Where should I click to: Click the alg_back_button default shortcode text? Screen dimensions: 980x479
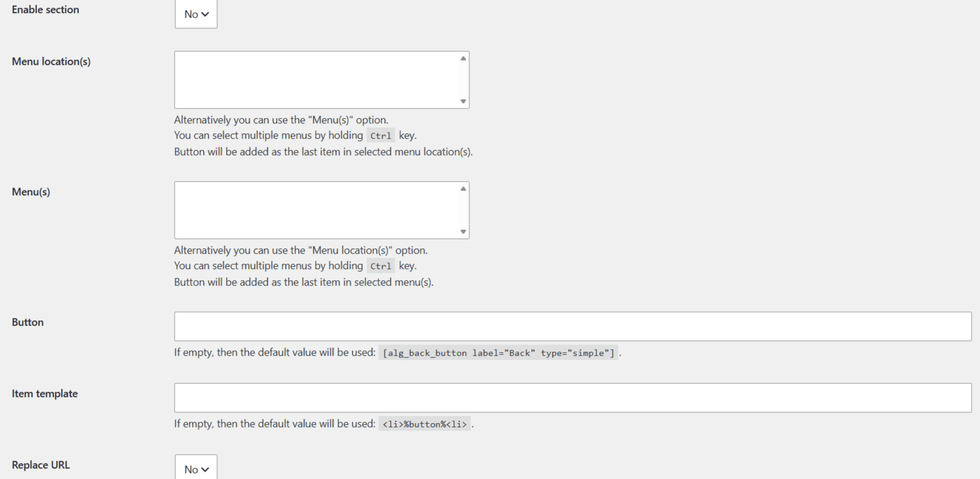[x=498, y=353]
